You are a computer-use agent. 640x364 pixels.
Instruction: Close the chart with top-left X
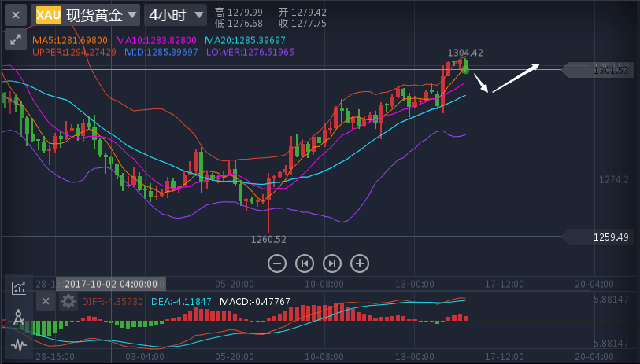click(15, 14)
